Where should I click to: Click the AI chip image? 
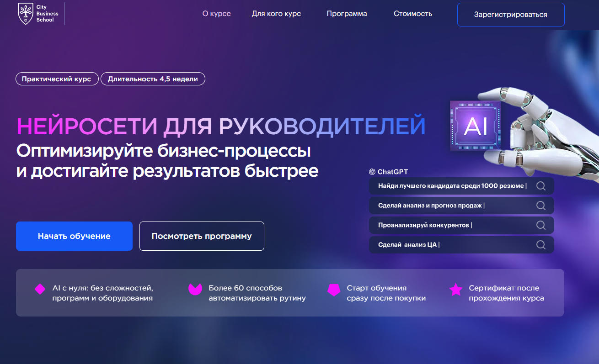pyautogui.click(x=475, y=126)
